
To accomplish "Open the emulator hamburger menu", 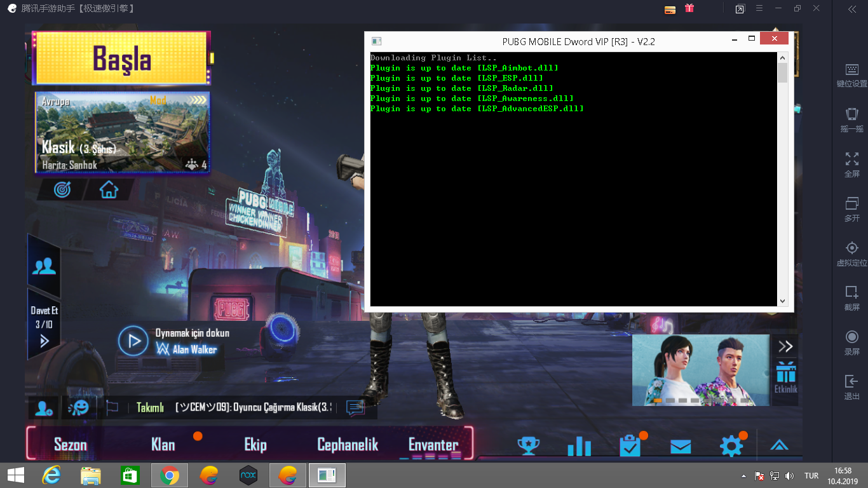I will click(x=759, y=9).
